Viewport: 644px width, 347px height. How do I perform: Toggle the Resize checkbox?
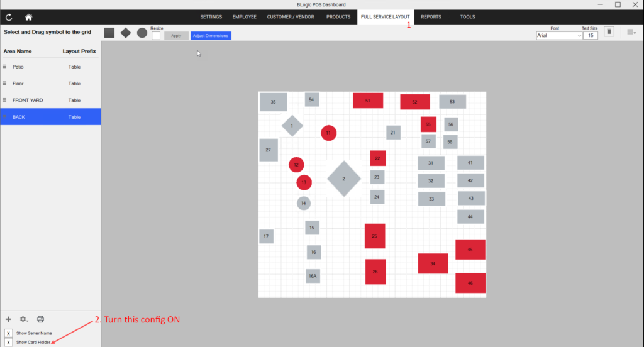(156, 36)
